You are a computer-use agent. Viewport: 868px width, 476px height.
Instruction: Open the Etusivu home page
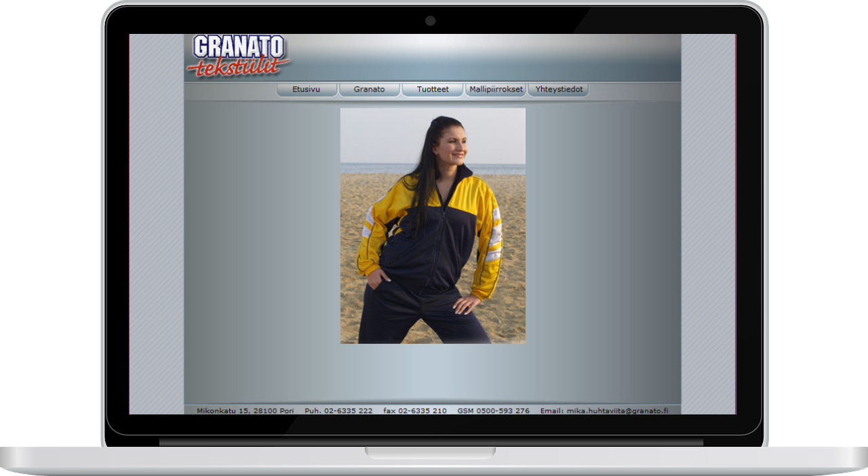click(x=306, y=90)
